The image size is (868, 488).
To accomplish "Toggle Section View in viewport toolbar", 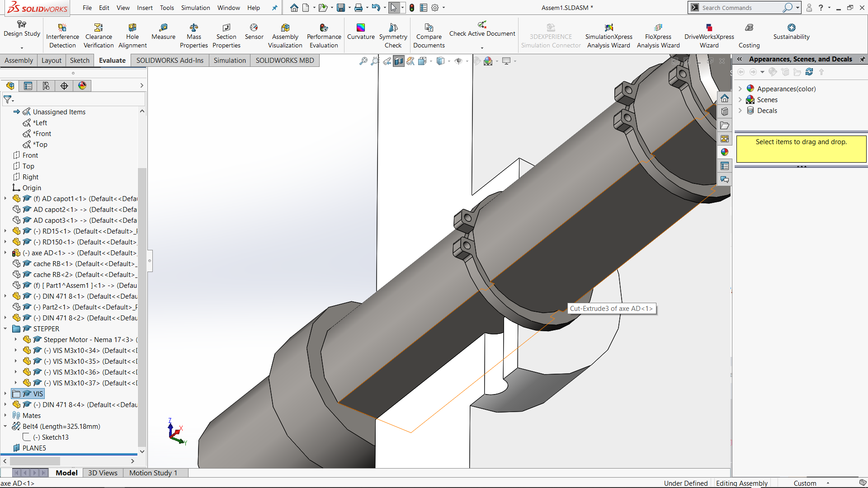I will pyautogui.click(x=398, y=61).
